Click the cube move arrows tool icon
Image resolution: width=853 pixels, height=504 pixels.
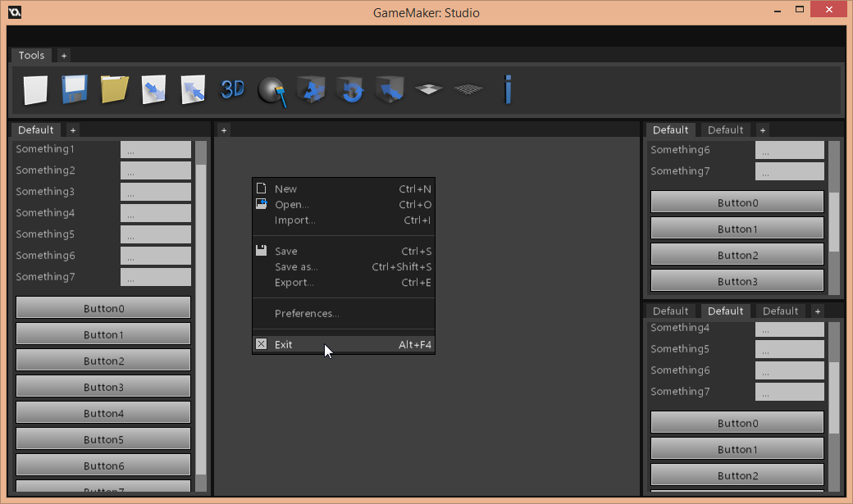coord(311,89)
